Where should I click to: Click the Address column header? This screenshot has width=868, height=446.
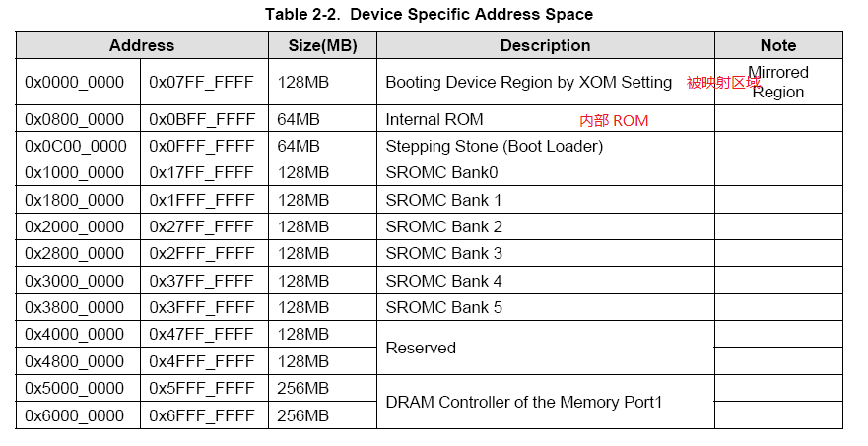pyautogui.click(x=142, y=45)
